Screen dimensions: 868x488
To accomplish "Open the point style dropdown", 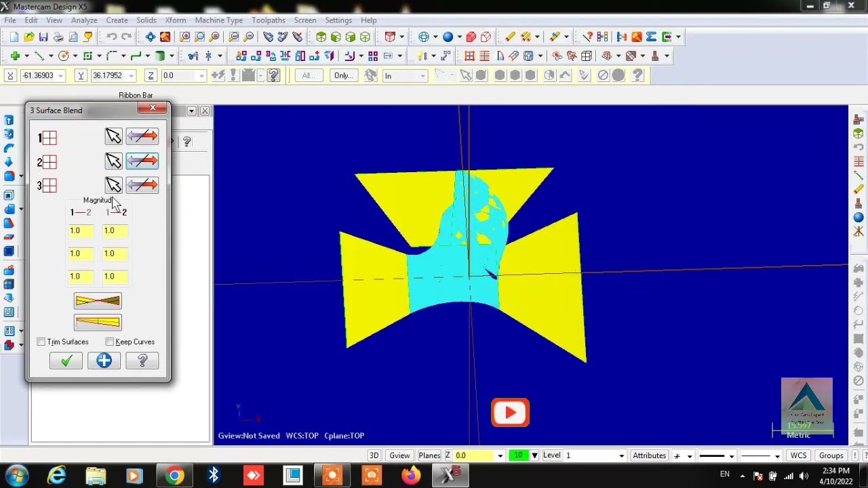I will (690, 455).
